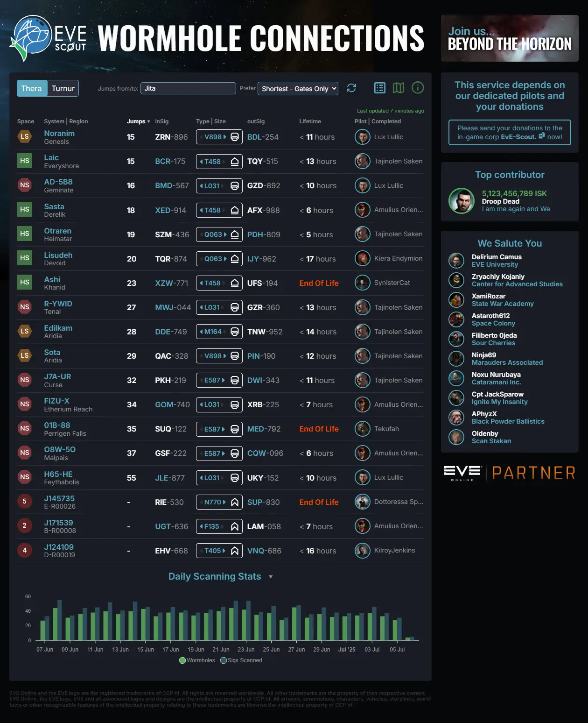Viewport: 588px width, 723px height.
Task: Click the ship size icon in J145735 row
Action: click(235, 502)
